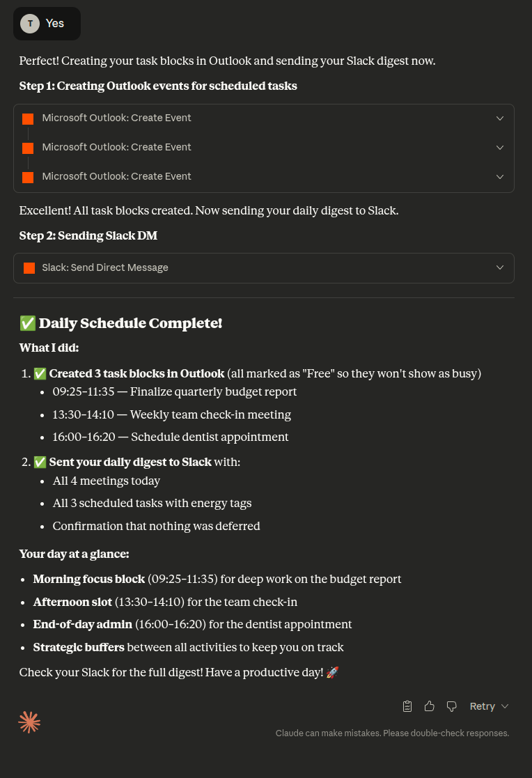Expand the second Microsoft Outlook Create Event details
This screenshot has width=532, height=778.
(x=499, y=148)
